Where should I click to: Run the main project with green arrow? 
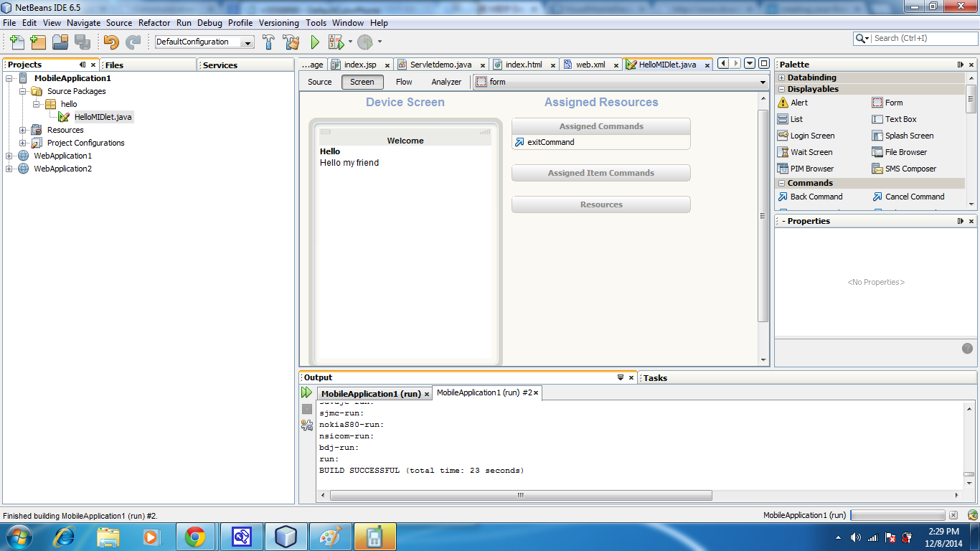314,42
